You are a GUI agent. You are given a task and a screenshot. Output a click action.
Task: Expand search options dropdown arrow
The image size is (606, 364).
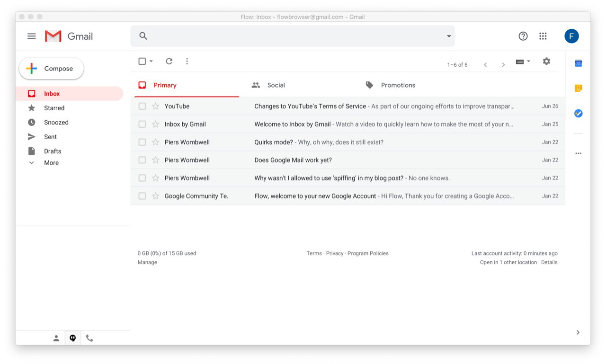(x=449, y=36)
